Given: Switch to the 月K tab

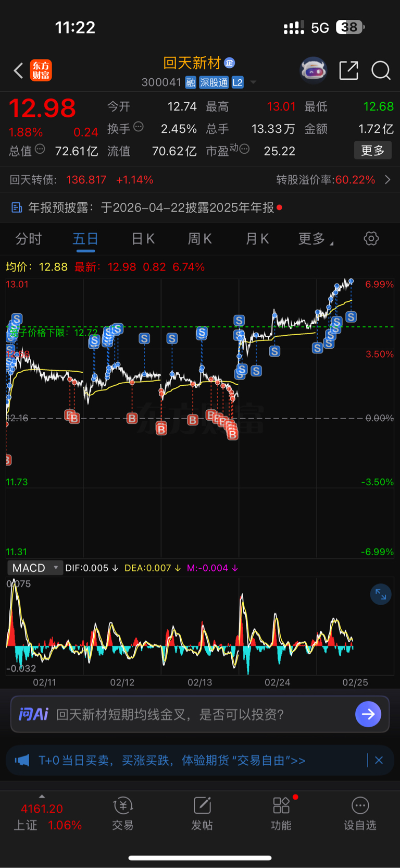Looking at the screenshot, I should (257, 239).
